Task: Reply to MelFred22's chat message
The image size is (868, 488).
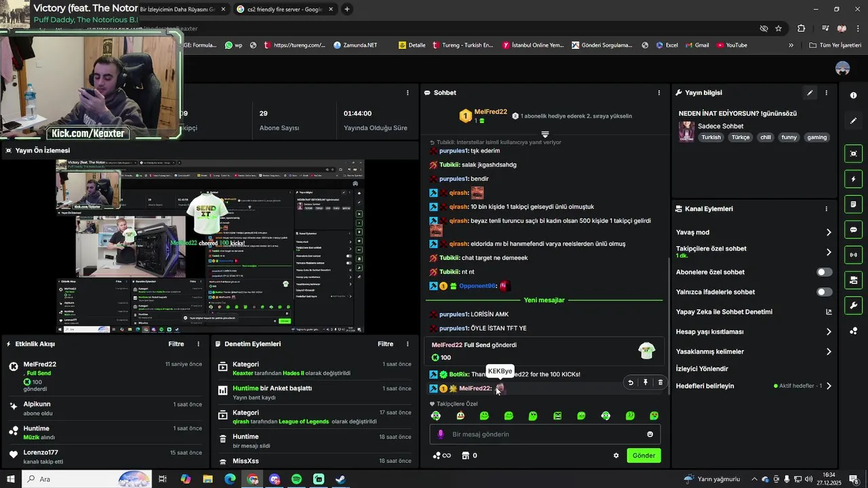Action: [631, 382]
